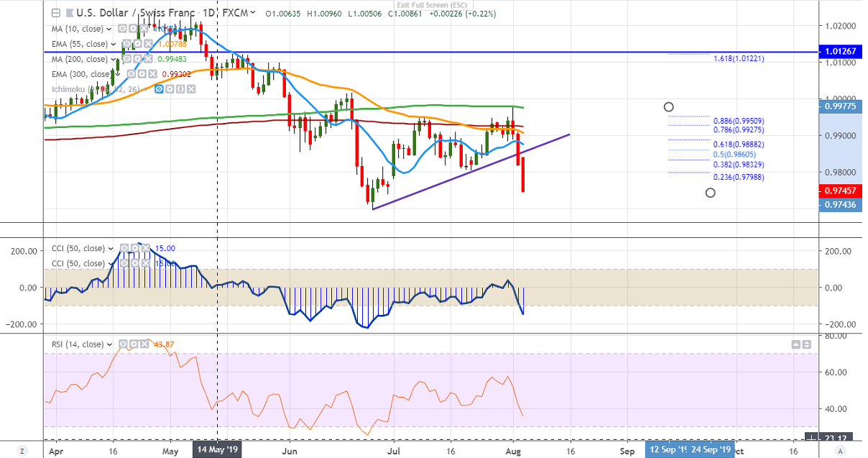
Task: View Ichimoku source code braces icon
Action: (x=180, y=89)
